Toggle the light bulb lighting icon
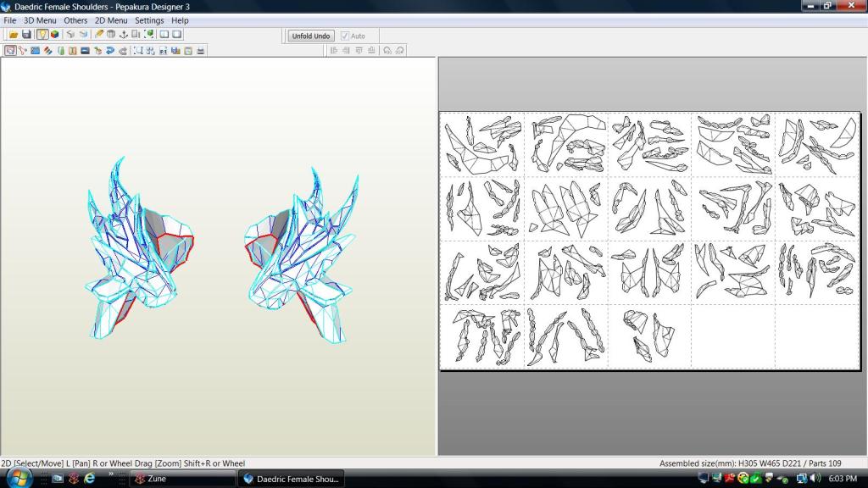 42,34
